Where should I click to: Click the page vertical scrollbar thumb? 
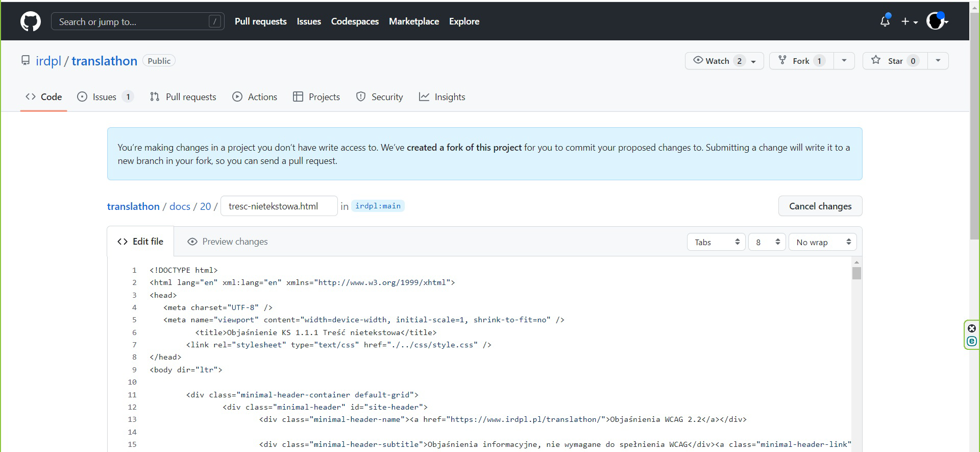click(x=974, y=125)
